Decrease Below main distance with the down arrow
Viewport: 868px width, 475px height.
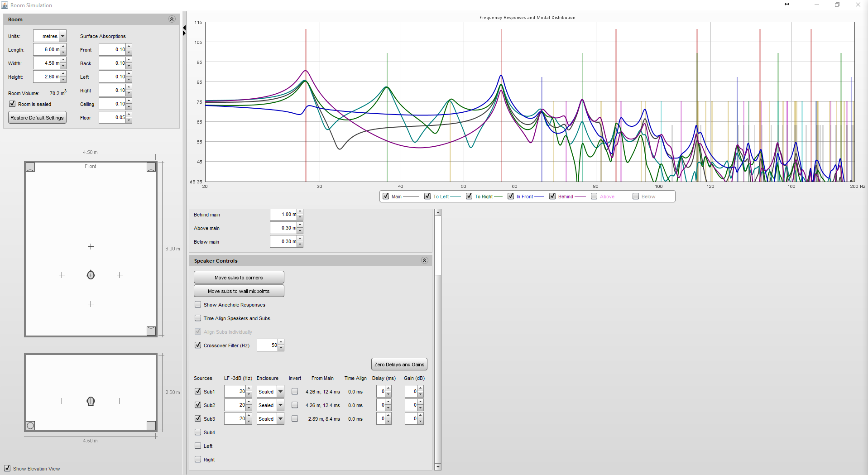pos(300,245)
